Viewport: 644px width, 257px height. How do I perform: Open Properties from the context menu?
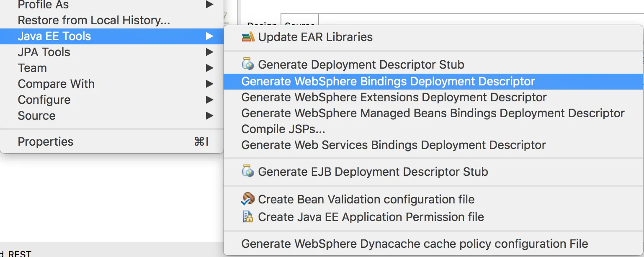45,142
